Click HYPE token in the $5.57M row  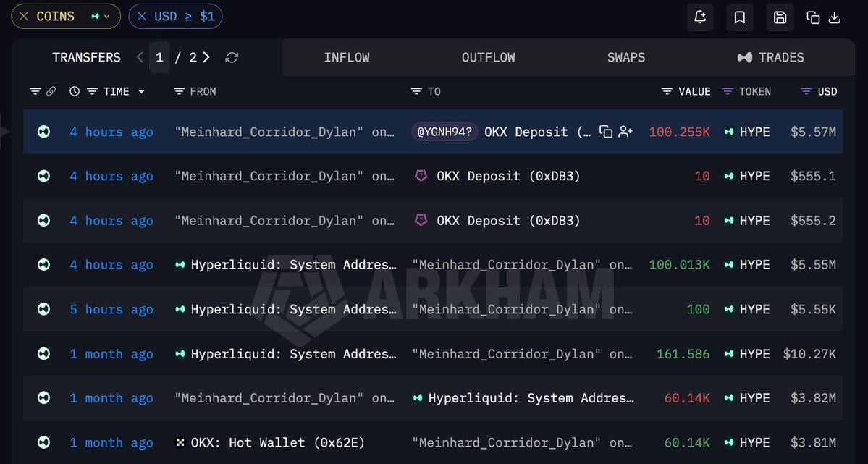coord(754,132)
